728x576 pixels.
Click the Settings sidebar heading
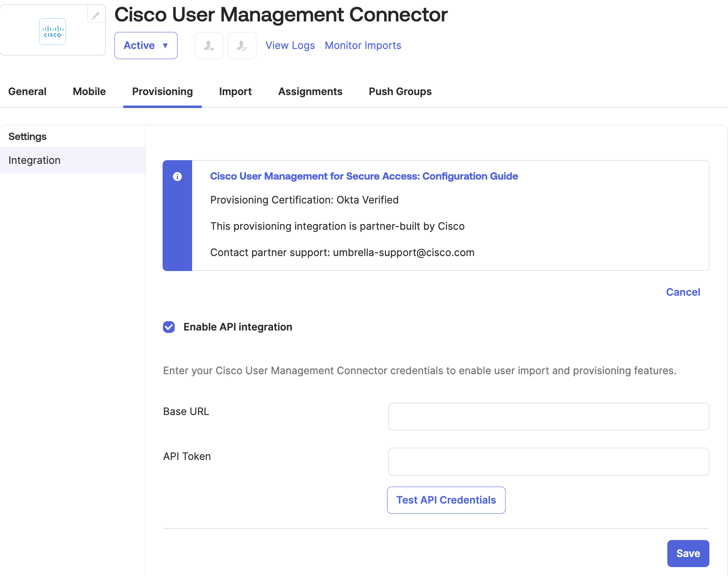(x=28, y=137)
